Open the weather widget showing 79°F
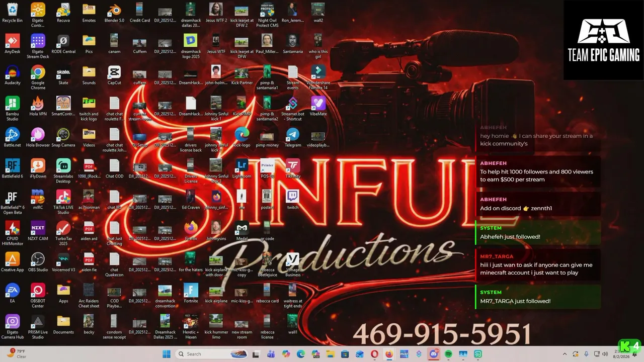 15,354
